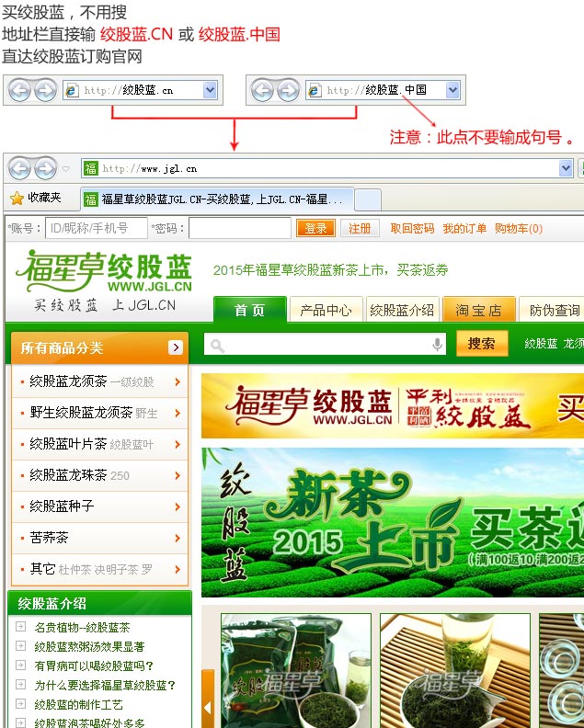Image resolution: width=584 pixels, height=728 pixels.
Task: Click plus icon beside 名贵植物--绞股蓝茶
Action: (x=21, y=627)
